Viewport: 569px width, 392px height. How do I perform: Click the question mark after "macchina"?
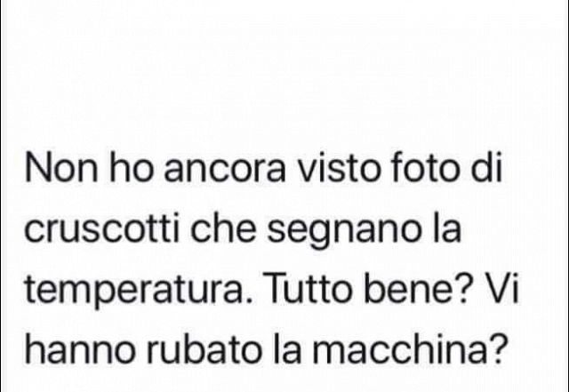click(496, 348)
